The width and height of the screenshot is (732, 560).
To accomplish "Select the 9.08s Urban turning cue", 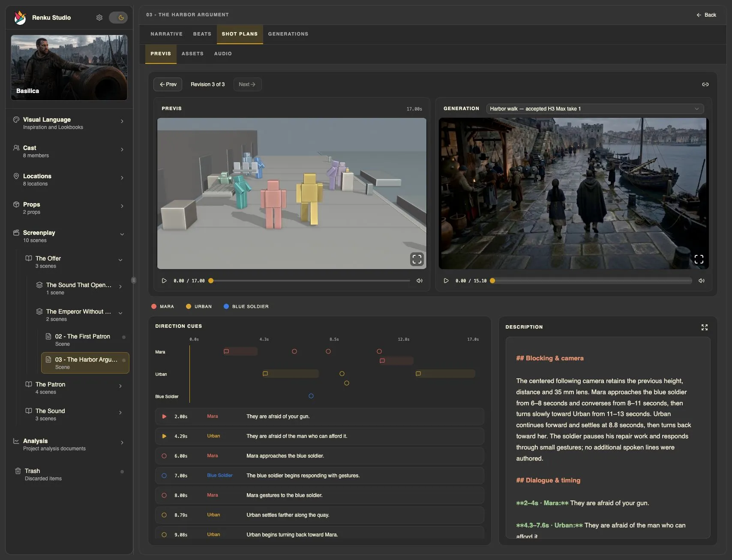I will click(320, 533).
